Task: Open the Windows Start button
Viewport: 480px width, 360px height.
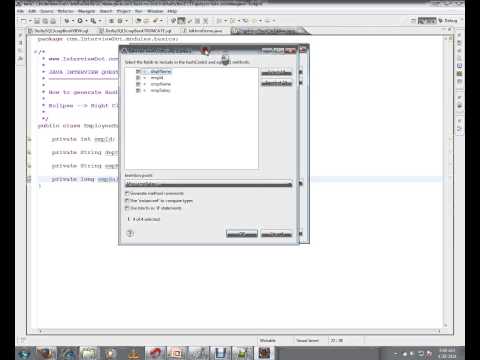Action: (24, 353)
